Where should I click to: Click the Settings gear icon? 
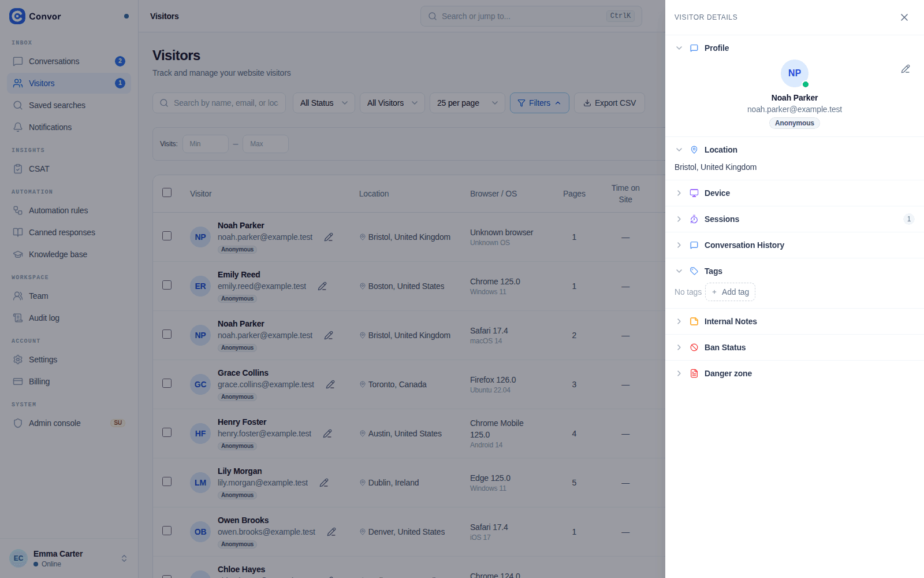point(18,360)
